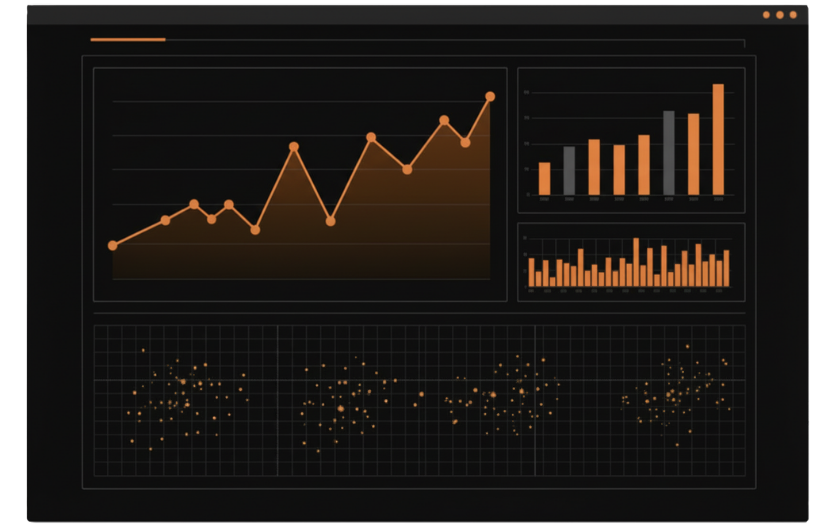Click the lowest dip point after first tall peak
Viewport: 832px width, 528px height.
pyautogui.click(x=330, y=221)
